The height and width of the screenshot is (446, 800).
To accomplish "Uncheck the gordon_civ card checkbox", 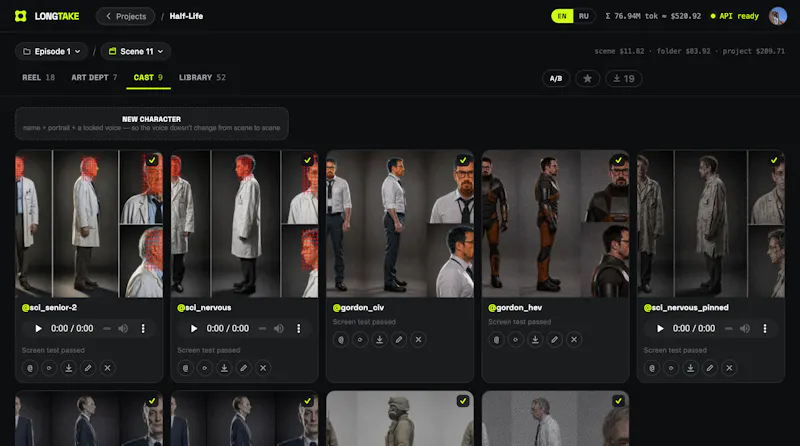I will (463, 160).
